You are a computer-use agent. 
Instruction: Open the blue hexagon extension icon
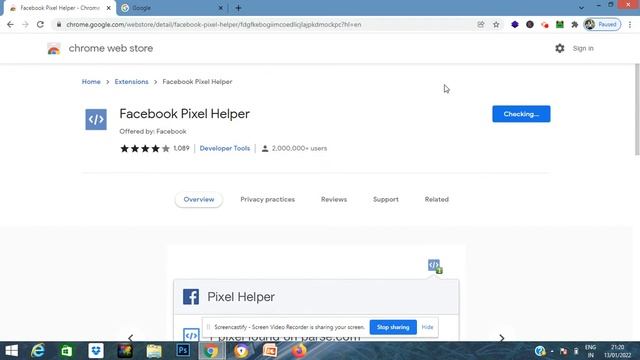coord(515,24)
